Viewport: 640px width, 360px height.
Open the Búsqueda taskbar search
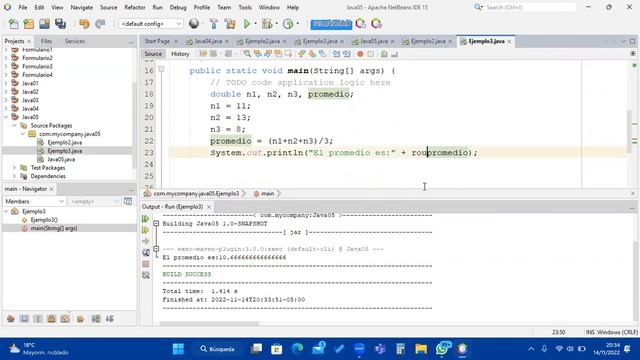218,349
